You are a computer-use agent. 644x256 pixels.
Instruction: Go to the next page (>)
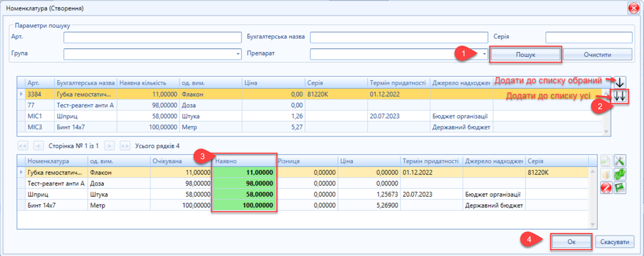(109, 145)
